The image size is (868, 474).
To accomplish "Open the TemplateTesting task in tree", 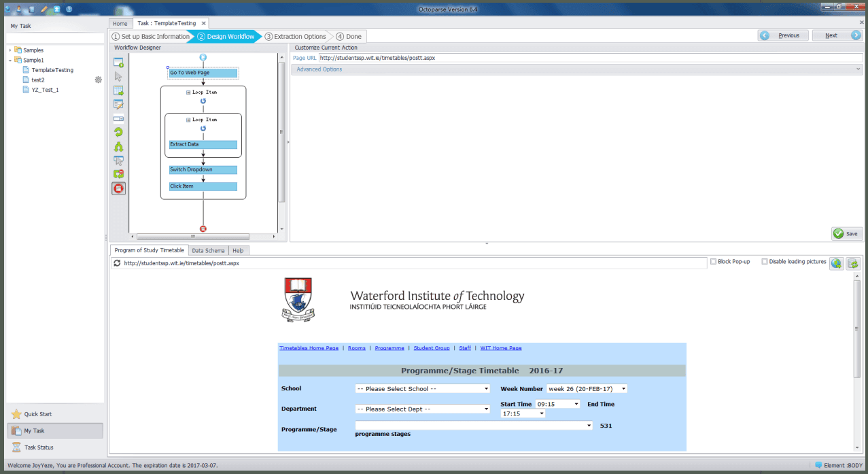I will click(x=52, y=70).
